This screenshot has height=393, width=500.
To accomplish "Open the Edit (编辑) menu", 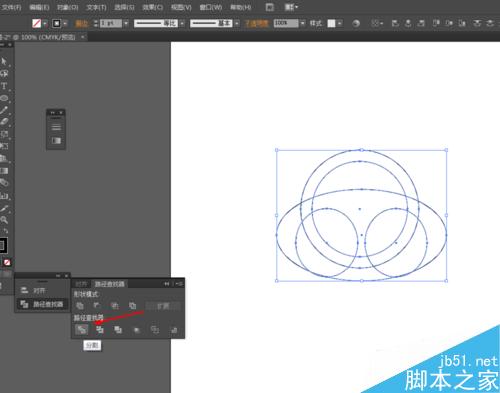I will tap(39, 7).
